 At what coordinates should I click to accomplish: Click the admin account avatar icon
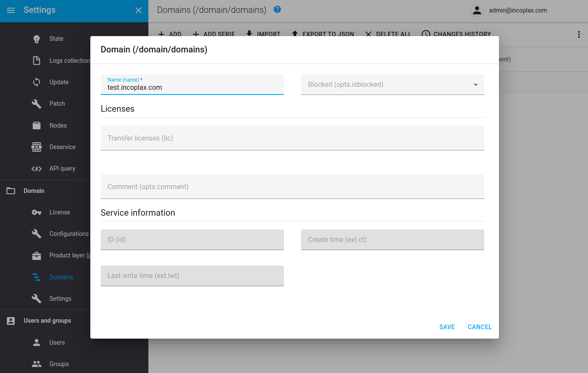477,11
